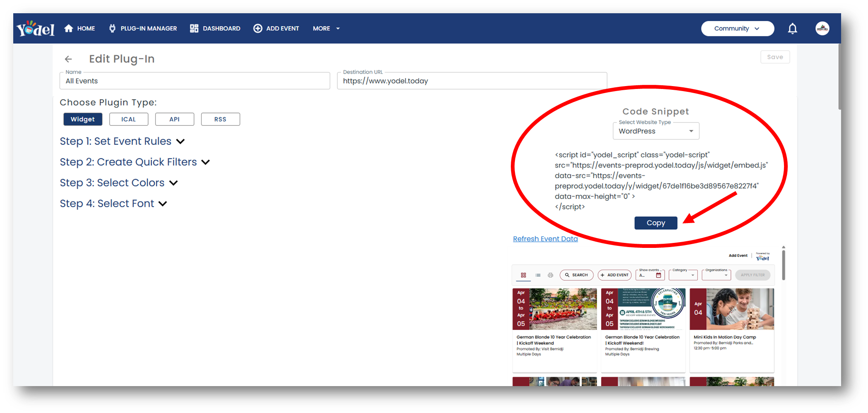The height and width of the screenshot is (413, 868).
Task: Switch to the API plugin type
Action: (175, 119)
